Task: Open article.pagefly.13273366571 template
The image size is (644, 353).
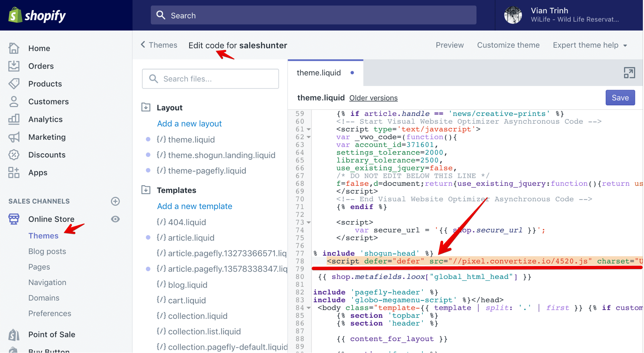Action: point(222,253)
